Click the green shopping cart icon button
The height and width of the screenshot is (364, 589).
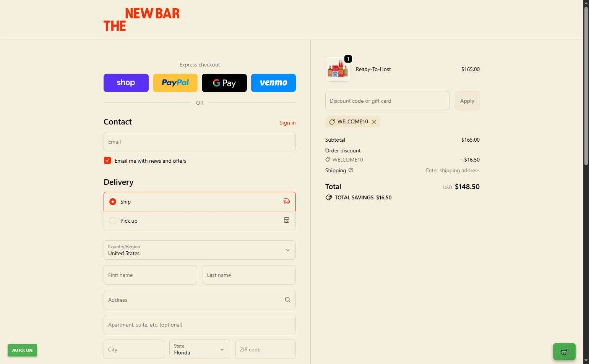tap(564, 352)
